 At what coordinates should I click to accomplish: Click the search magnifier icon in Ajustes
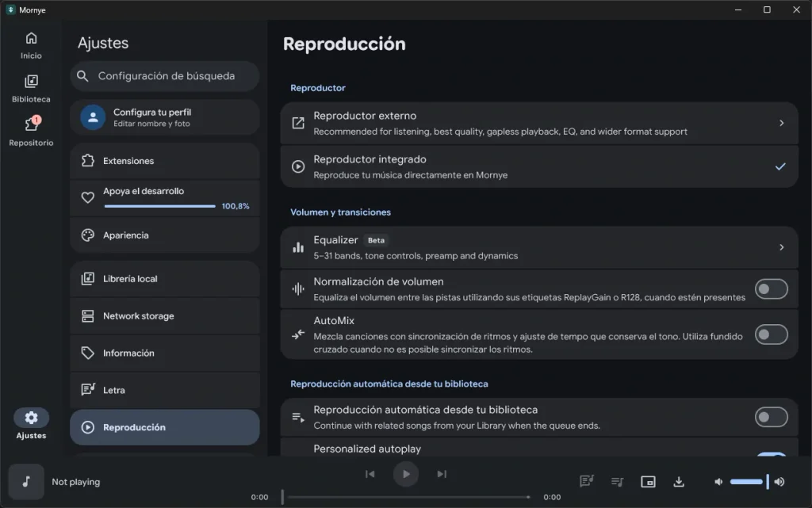(82, 76)
